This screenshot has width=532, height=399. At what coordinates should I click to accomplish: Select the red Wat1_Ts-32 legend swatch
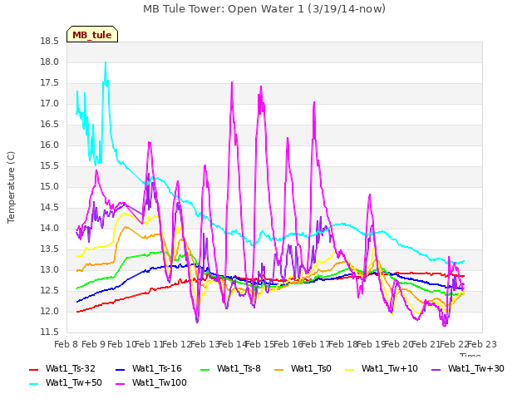pos(34,369)
